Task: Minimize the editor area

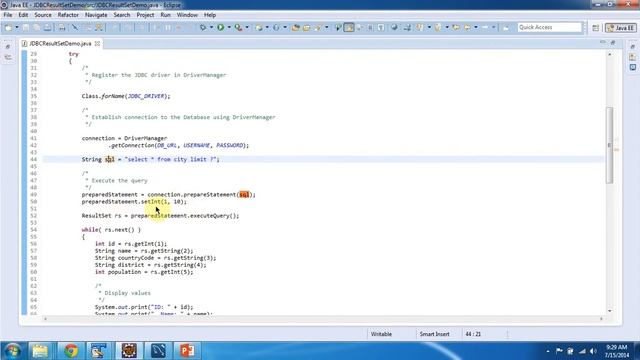Action: [x=603, y=42]
